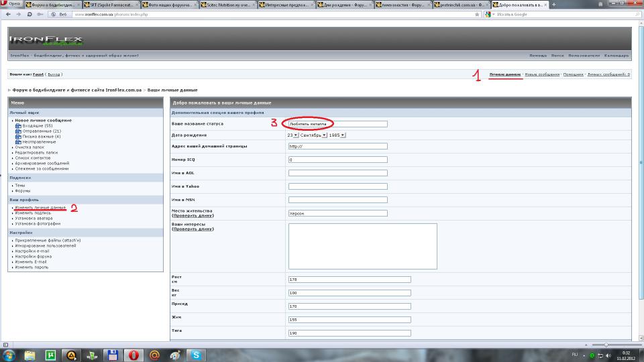Open the Календарь link in header

(x=616, y=56)
